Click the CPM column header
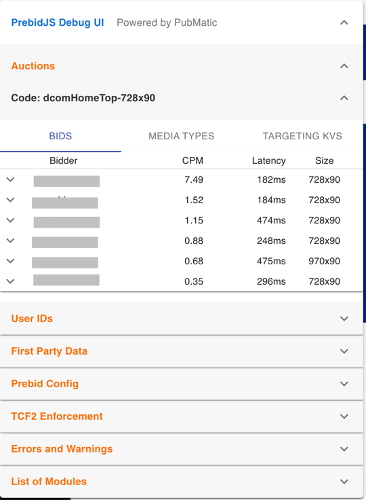 point(193,161)
